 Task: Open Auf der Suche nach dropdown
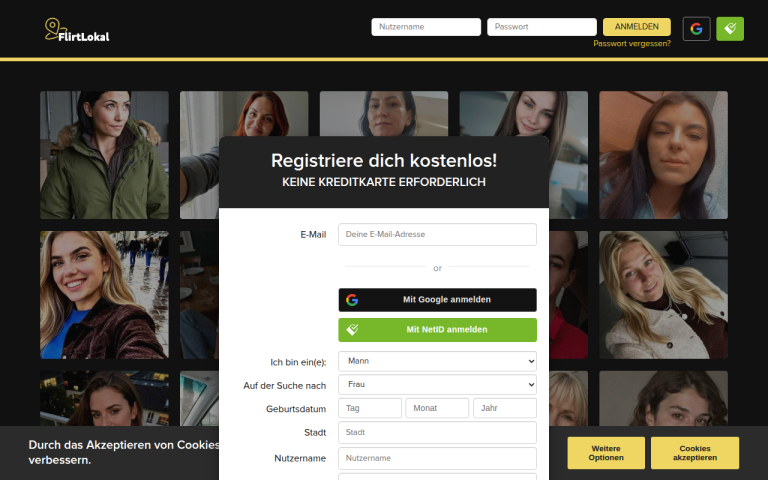tap(437, 384)
